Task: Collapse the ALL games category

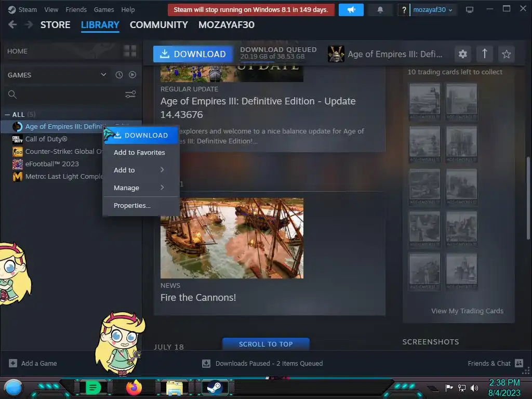Action: click(x=7, y=115)
